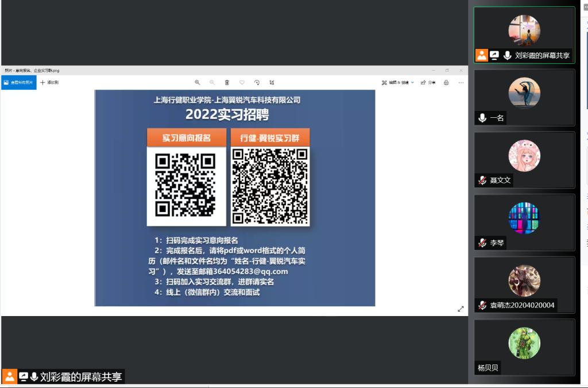The image size is (588, 388).
Task: Click the 分享 share button
Action: tap(428, 83)
